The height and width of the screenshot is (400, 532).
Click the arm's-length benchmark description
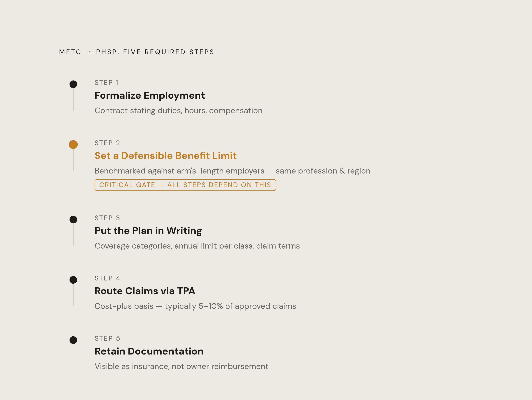click(x=232, y=171)
